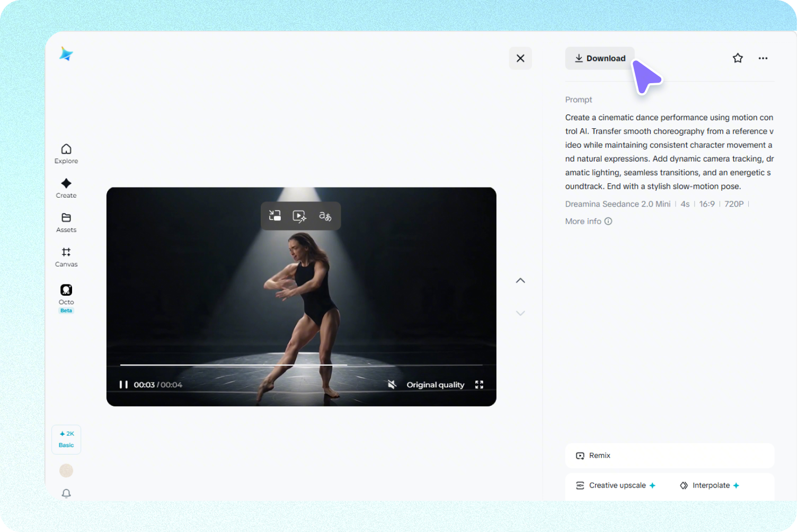Download the generated video
Image resolution: width=798 pixels, height=532 pixels.
600,58
